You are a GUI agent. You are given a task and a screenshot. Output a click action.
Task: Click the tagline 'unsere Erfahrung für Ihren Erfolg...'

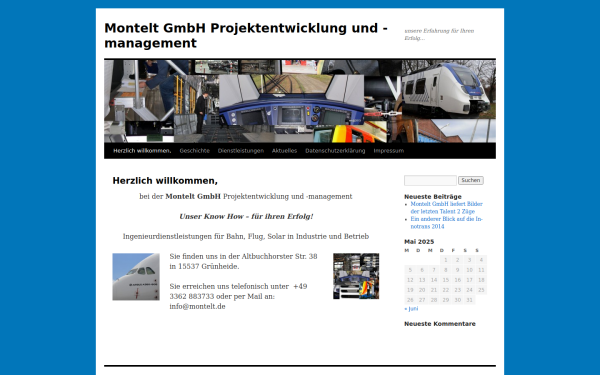pos(439,34)
